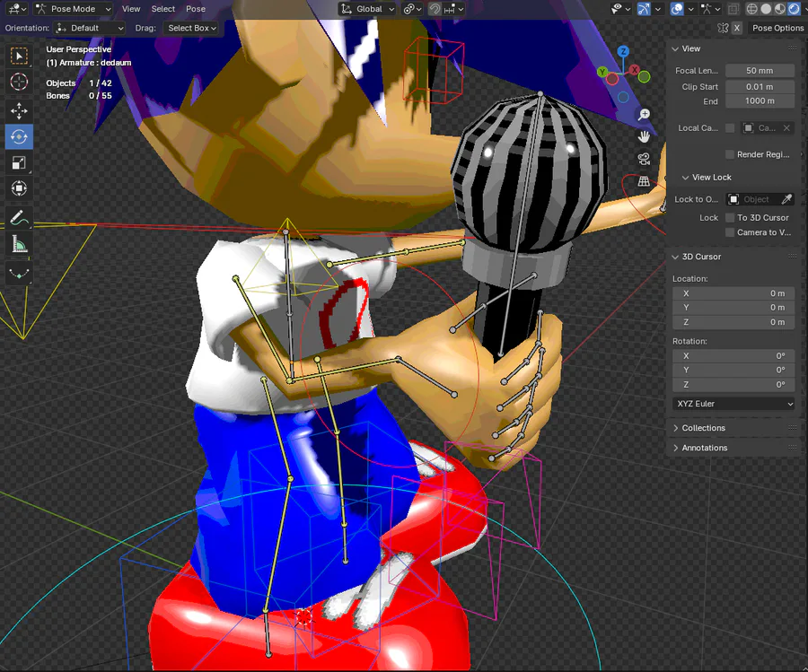Open the overlays options dropdown arrow
This screenshot has height=672, width=808.
690,9
